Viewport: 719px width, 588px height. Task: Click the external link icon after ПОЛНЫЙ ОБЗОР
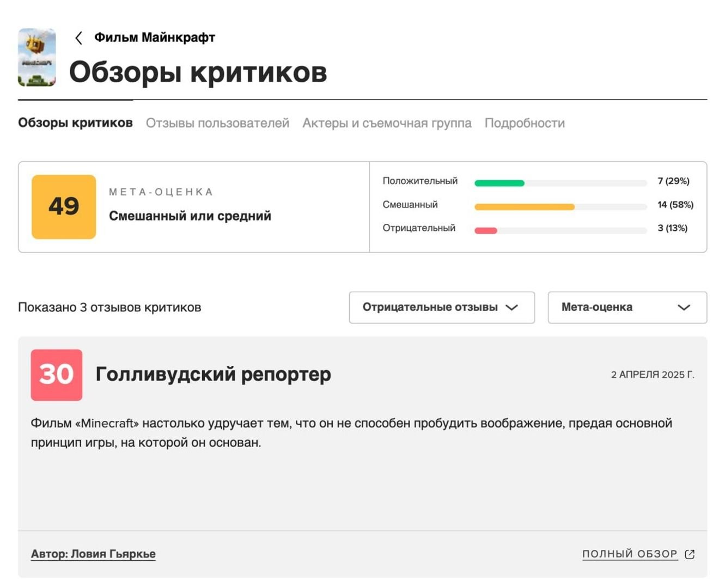[690, 554]
